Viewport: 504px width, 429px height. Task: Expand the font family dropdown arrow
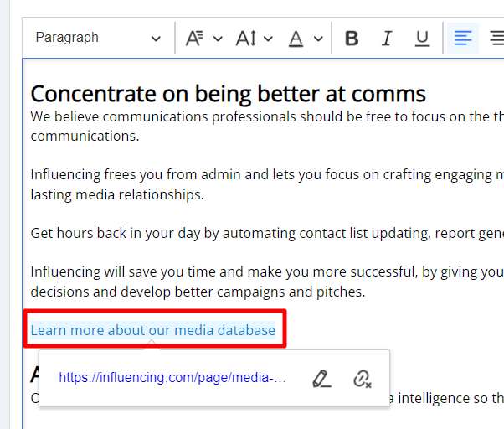point(218,39)
